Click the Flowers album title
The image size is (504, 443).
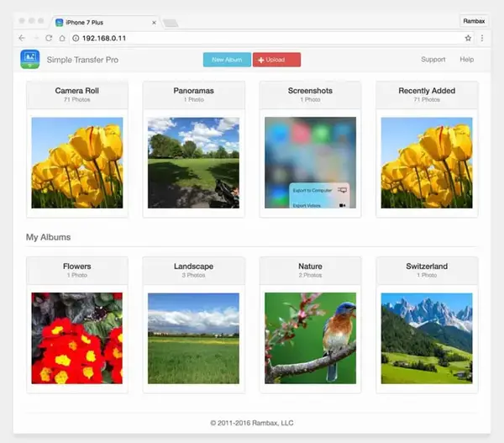(x=77, y=266)
